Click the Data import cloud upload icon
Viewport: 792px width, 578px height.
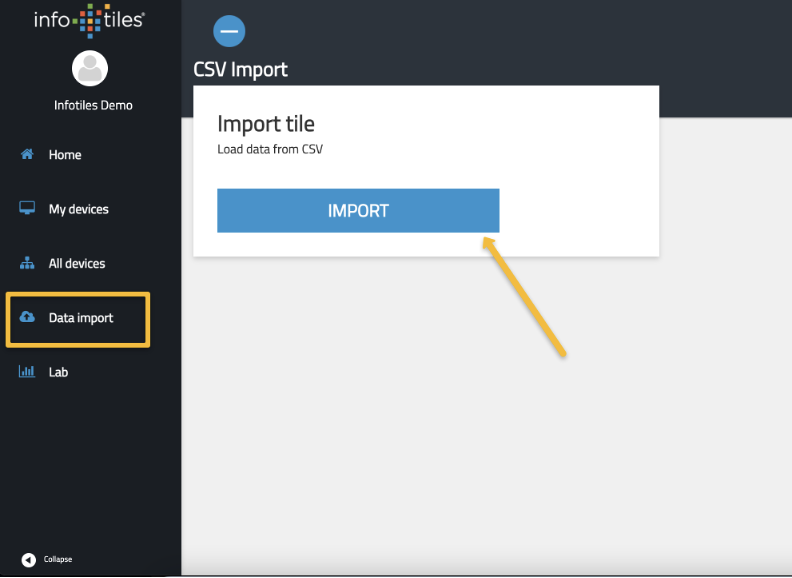click(x=27, y=317)
